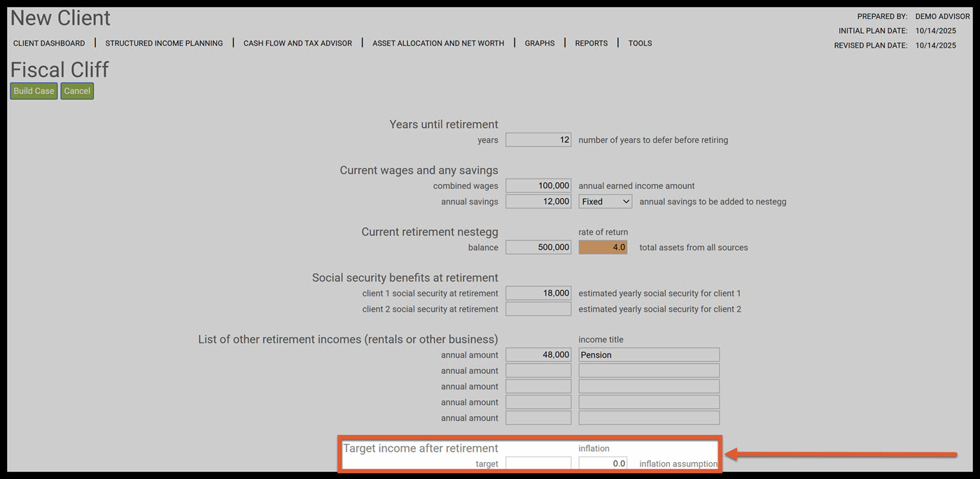This screenshot has width=980, height=479.
Task: Click the Fiscal Cliff page heading
Action: [59, 69]
